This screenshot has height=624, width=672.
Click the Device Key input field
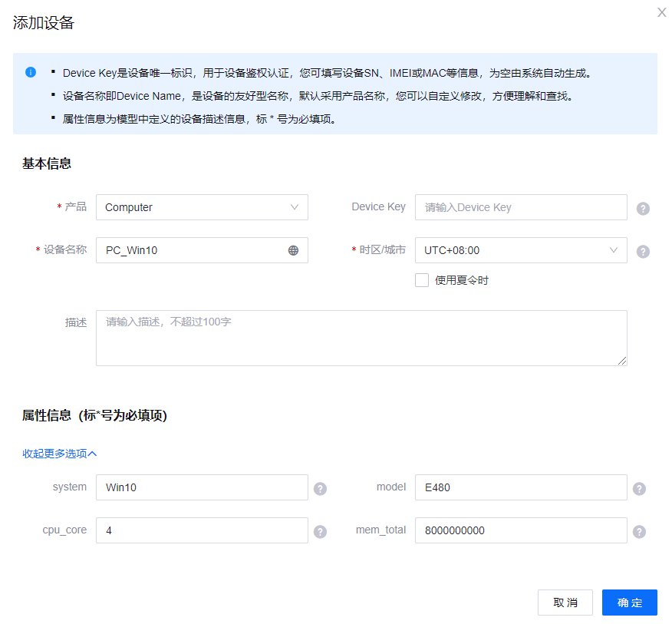[520, 207]
